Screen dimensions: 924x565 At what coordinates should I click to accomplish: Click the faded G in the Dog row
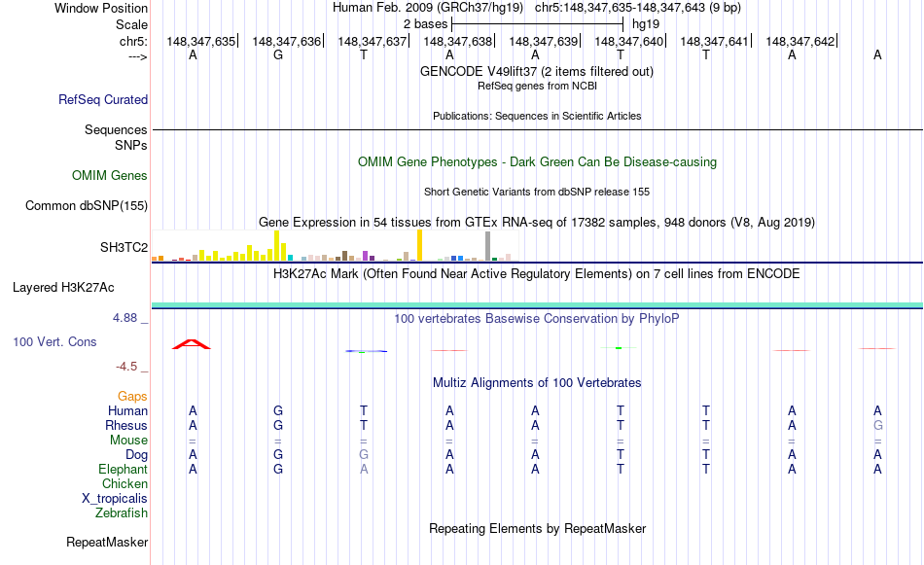(x=364, y=455)
